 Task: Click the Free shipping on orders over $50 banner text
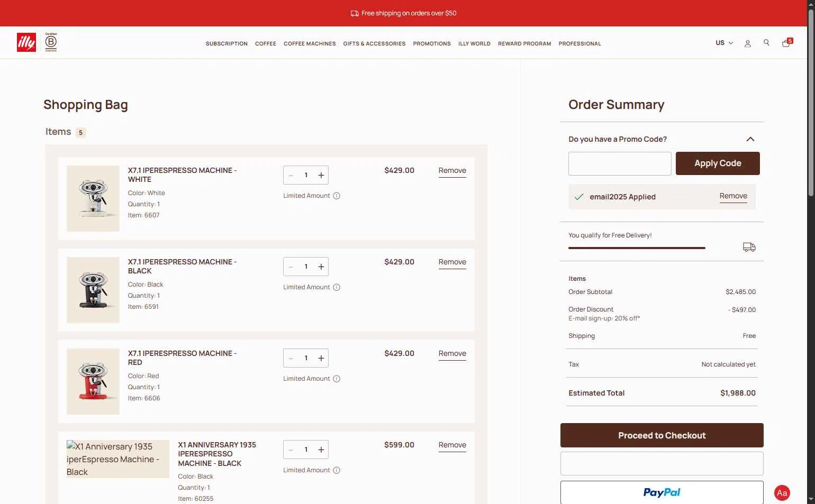tap(409, 13)
